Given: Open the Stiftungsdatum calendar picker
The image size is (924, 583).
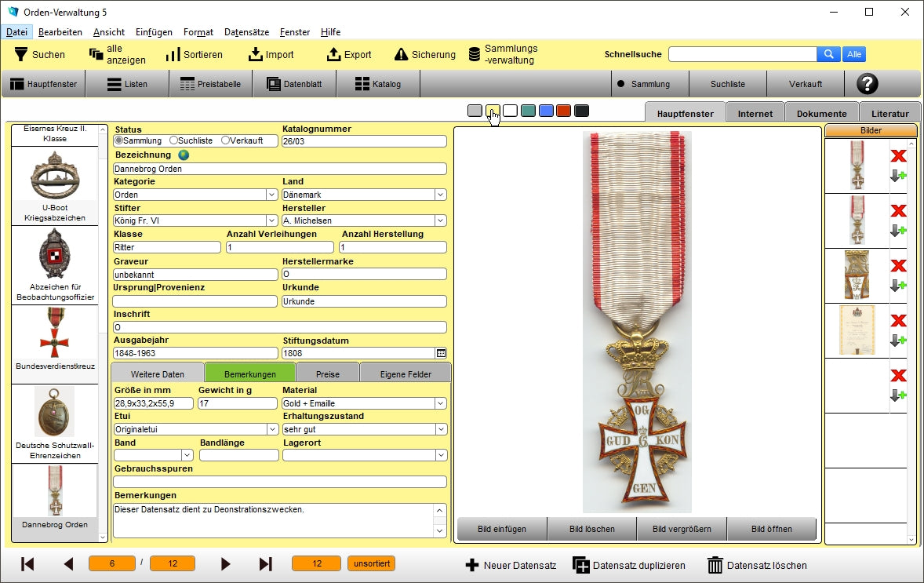Looking at the screenshot, I should click(x=441, y=353).
